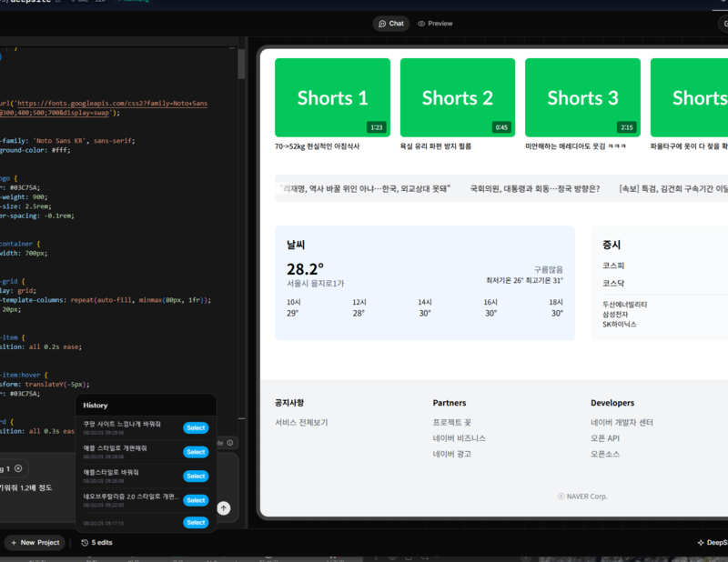Click the history clock icon beside 5 edits

tap(85, 543)
